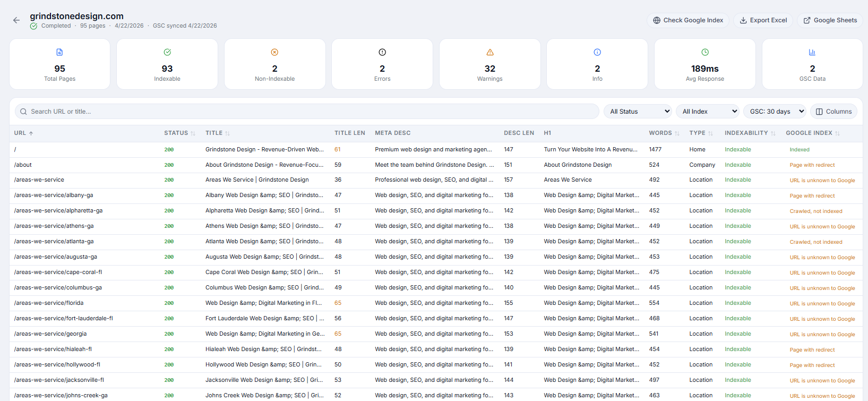Open the /areas-we-service/florida row
Image resolution: width=868 pixels, height=401 pixels.
[x=436, y=303]
